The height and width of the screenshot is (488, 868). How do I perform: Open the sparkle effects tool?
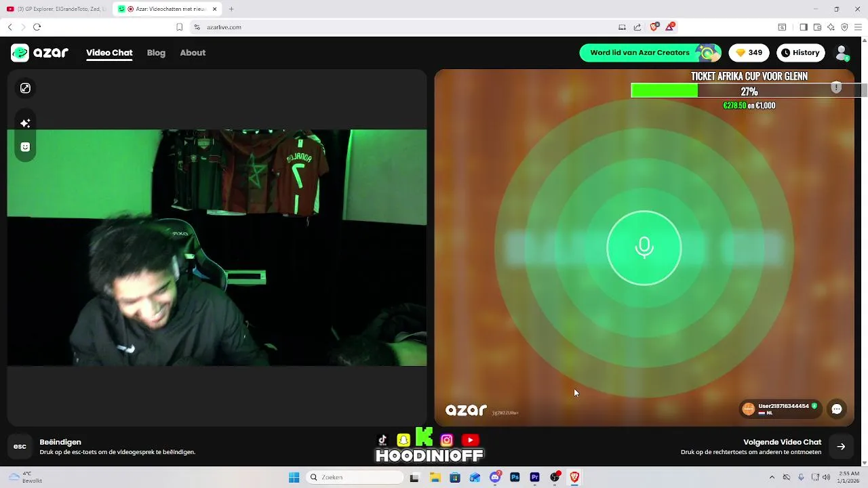[25, 123]
